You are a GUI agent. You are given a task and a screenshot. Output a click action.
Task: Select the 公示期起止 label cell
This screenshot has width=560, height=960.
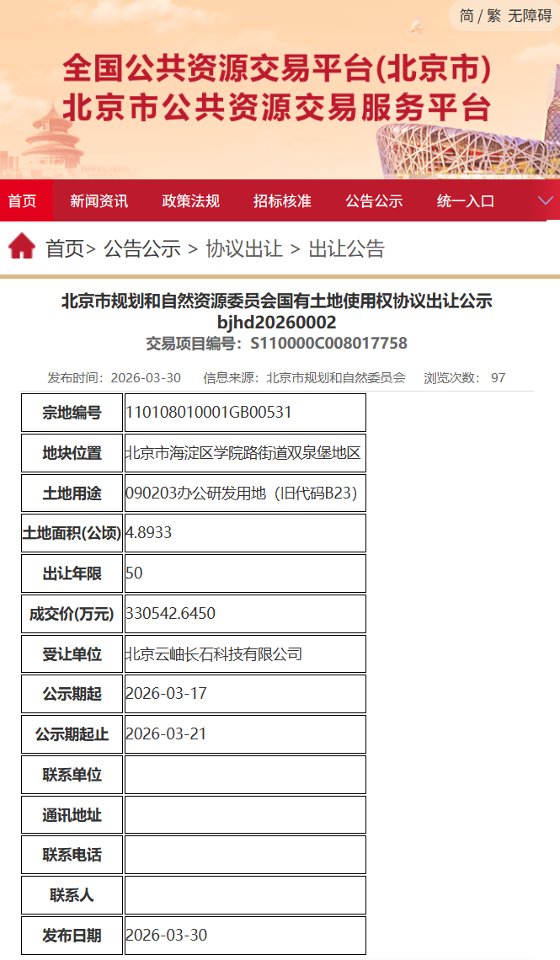pyautogui.click(x=72, y=734)
